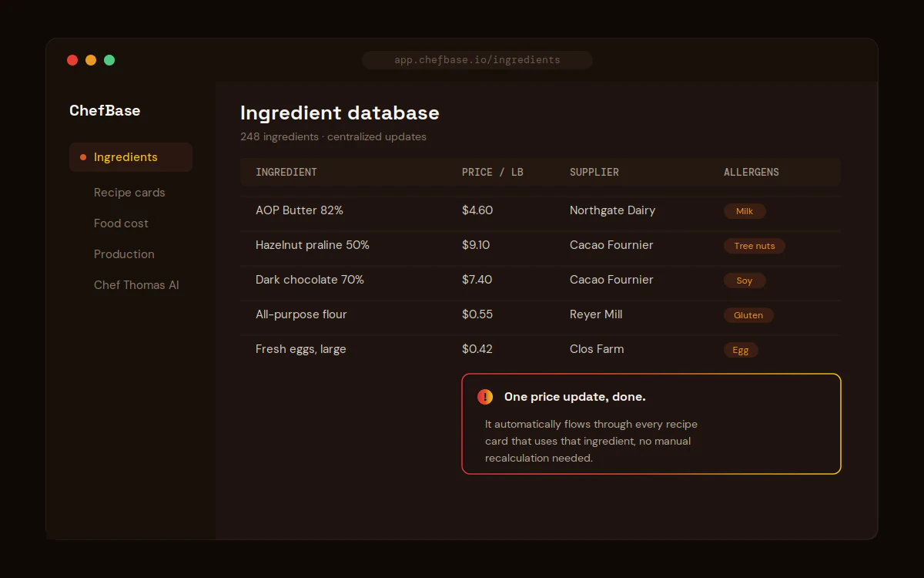Open Recipe cards in the sidebar
The image size is (924, 578).
pos(129,193)
